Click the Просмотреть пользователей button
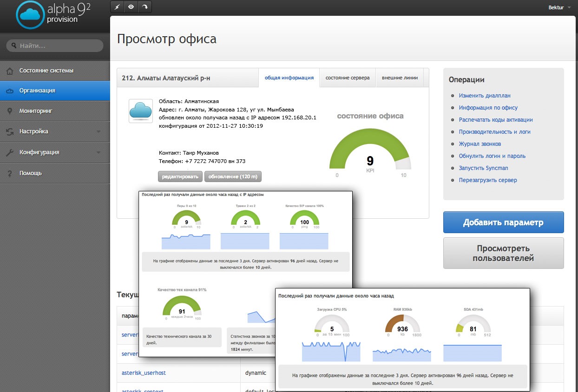This screenshot has width=578, height=392. 503,253
